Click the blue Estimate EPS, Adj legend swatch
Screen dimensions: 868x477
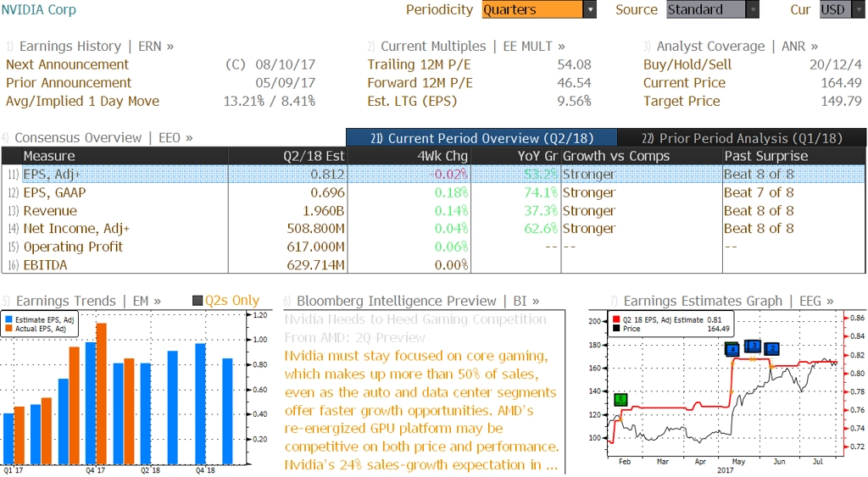(8, 320)
